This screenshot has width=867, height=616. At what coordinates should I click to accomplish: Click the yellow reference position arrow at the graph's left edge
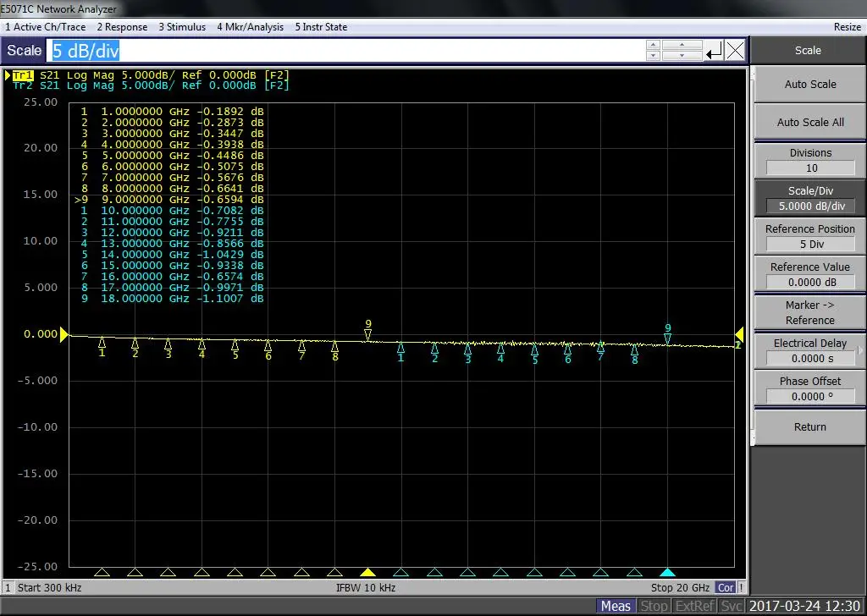[64, 334]
